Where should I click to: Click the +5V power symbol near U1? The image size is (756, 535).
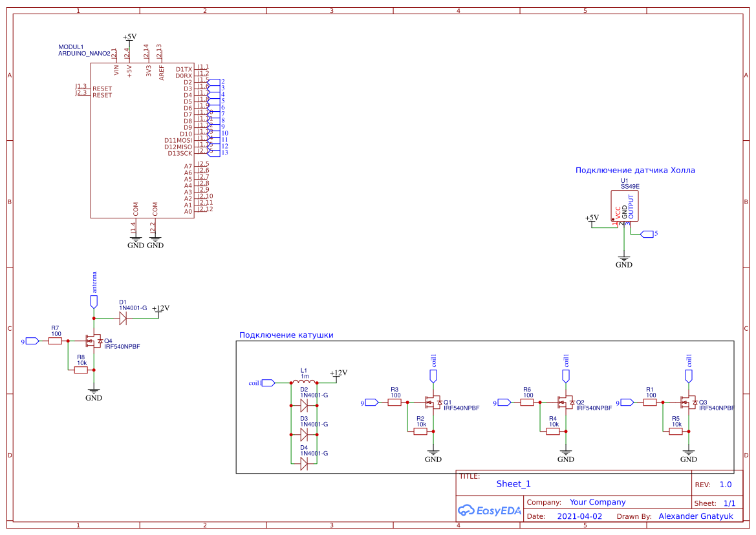coord(592,220)
